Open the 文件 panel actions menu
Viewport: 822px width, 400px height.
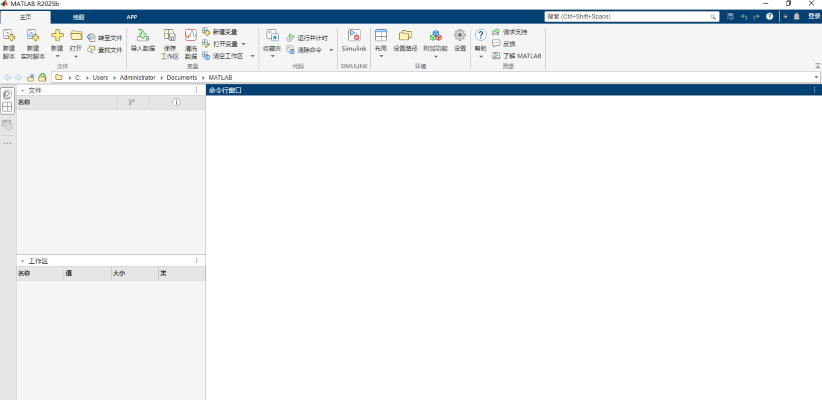tap(197, 90)
